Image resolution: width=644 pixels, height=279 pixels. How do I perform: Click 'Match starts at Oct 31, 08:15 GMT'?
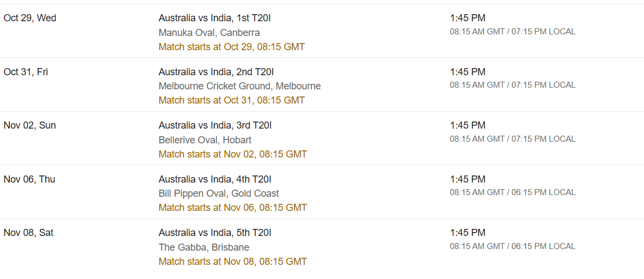[x=232, y=100]
